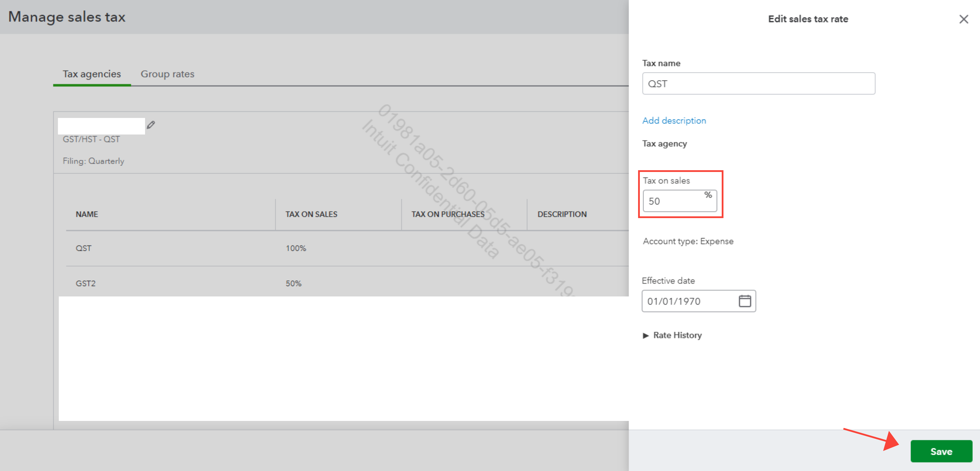Click the Effective date text field
The height and width of the screenshot is (471, 980).
click(x=689, y=301)
